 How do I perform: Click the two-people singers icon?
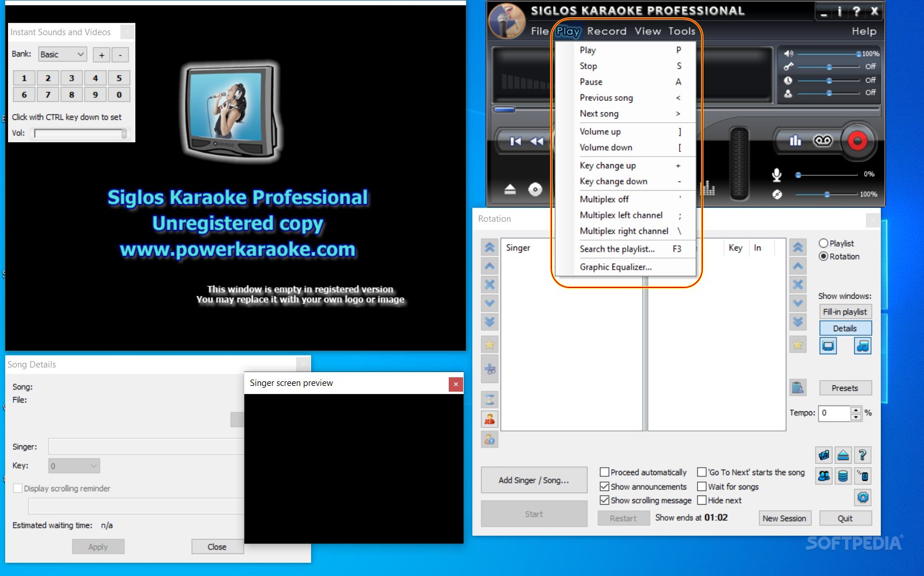click(x=824, y=476)
